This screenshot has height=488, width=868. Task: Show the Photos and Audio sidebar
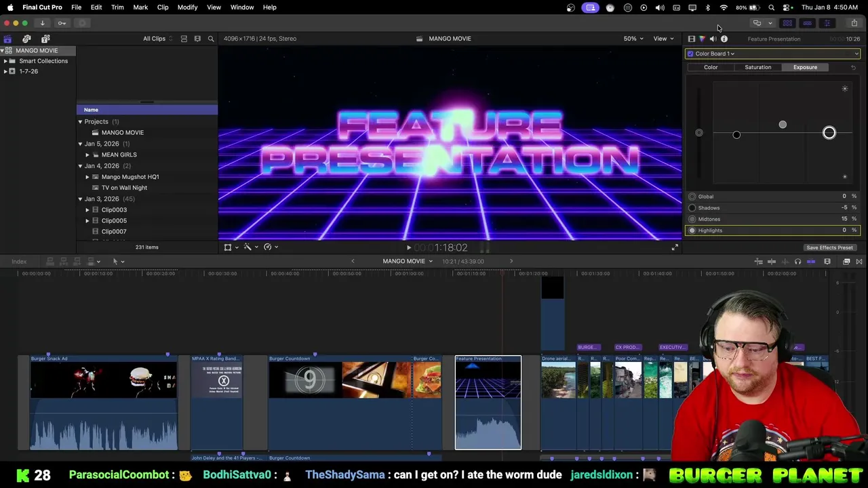(26, 39)
